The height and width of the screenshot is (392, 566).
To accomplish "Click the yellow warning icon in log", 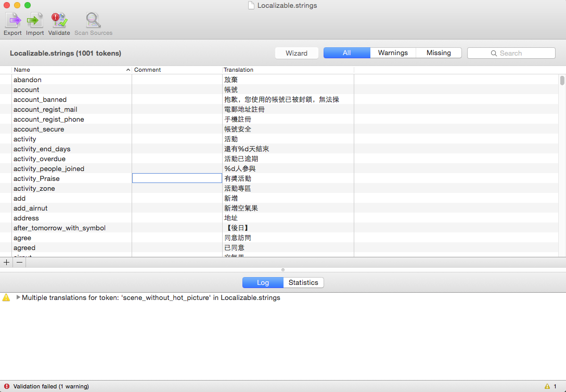I will [x=6, y=298].
